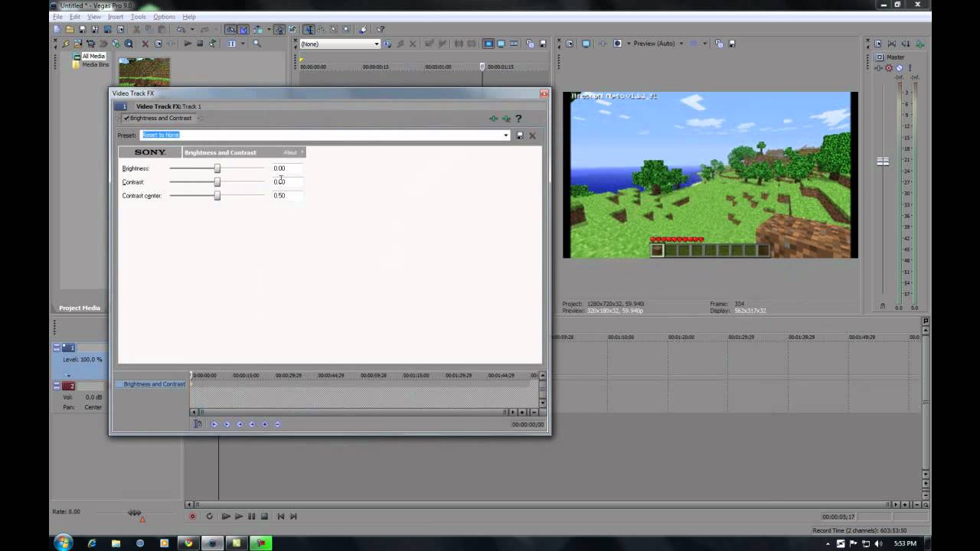
Task: Click the Open folder icon in the main toolbar
Action: point(70,29)
